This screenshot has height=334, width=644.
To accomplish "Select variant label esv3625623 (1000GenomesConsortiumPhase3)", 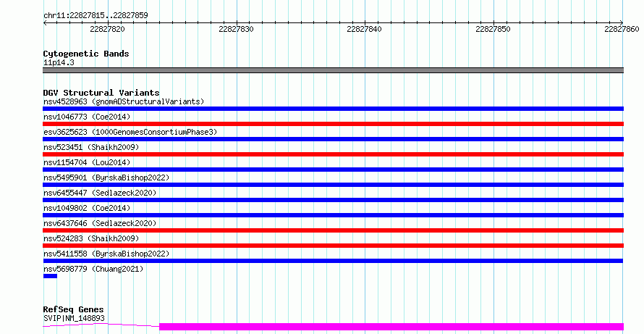I will [130, 132].
